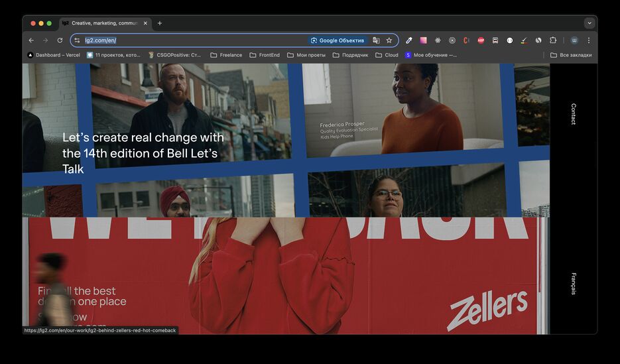
Task: Open the Dashboard – Vercel bookmark
Action: tap(54, 55)
